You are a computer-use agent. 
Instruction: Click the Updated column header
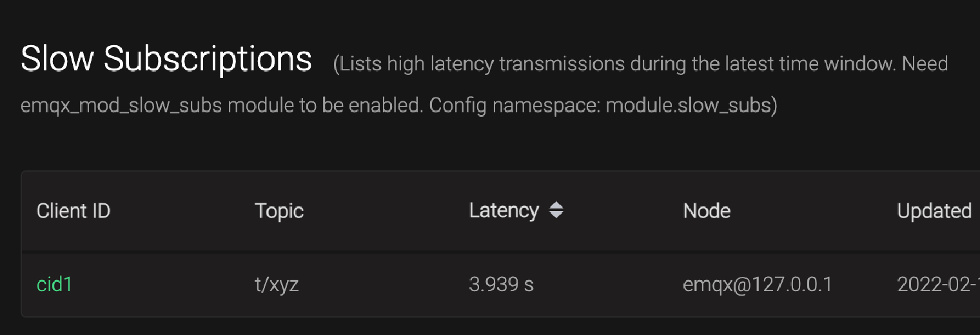click(x=934, y=211)
